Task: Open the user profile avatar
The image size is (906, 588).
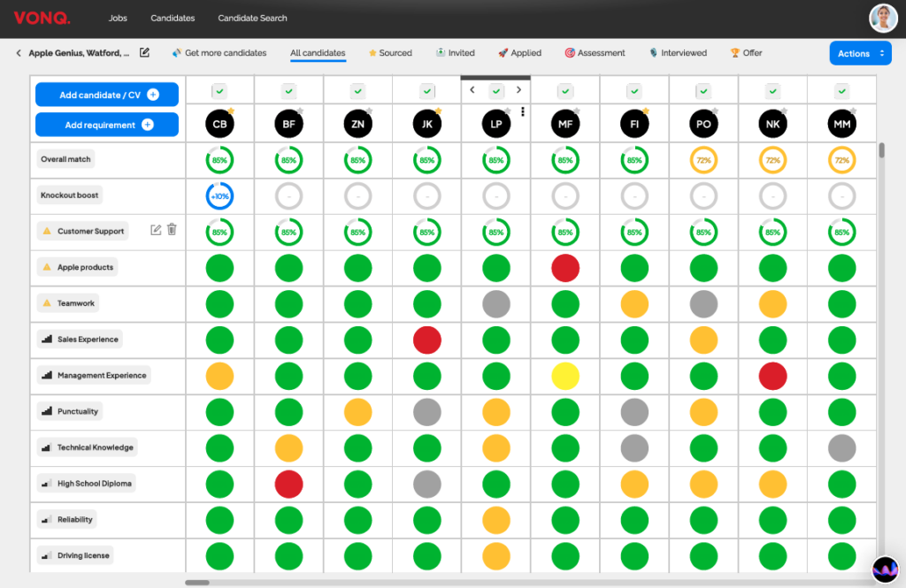Action: click(x=882, y=18)
